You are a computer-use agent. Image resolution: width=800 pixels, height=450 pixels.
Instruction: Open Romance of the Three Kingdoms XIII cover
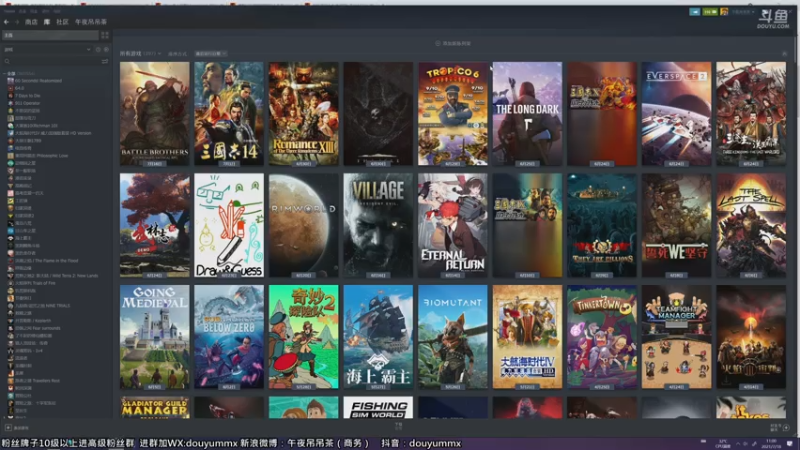(304, 114)
